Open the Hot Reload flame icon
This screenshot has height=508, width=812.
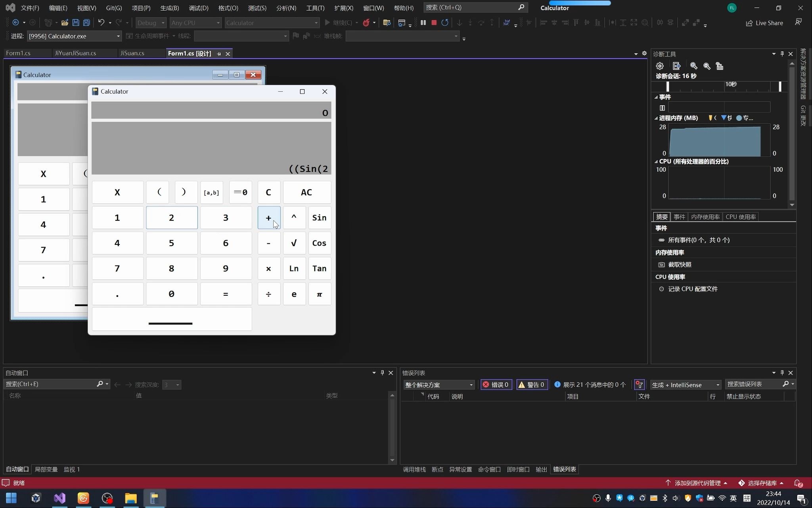pyautogui.click(x=366, y=23)
